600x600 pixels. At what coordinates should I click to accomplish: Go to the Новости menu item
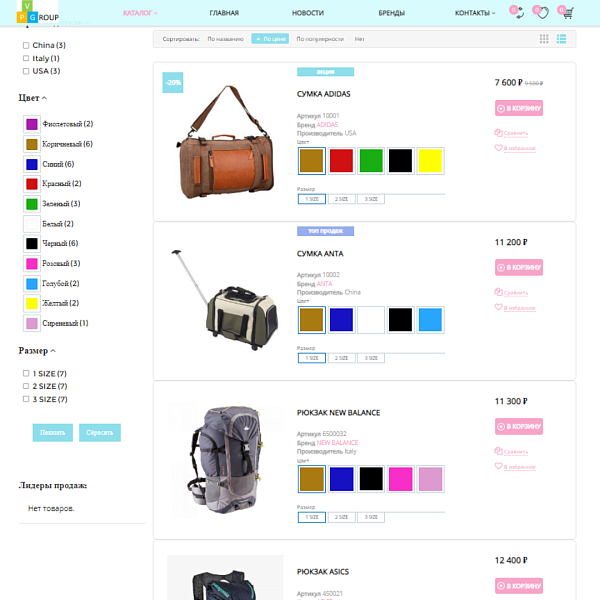307,13
